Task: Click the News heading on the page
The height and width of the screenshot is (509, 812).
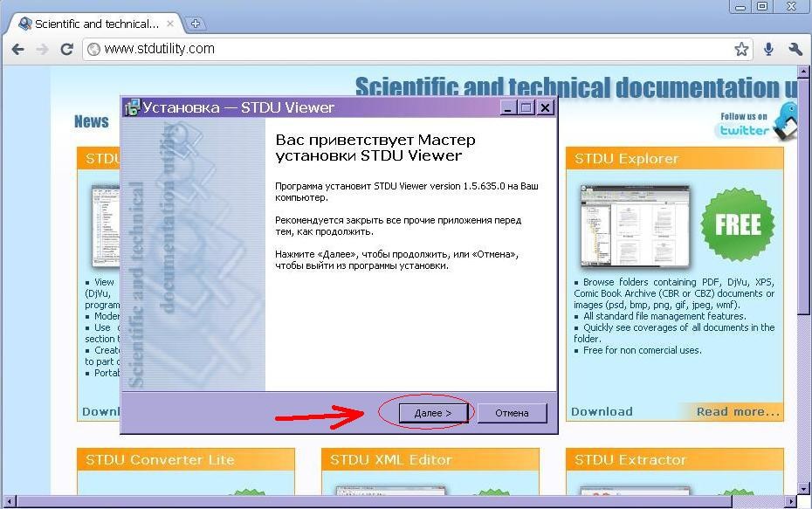Action: click(x=91, y=121)
